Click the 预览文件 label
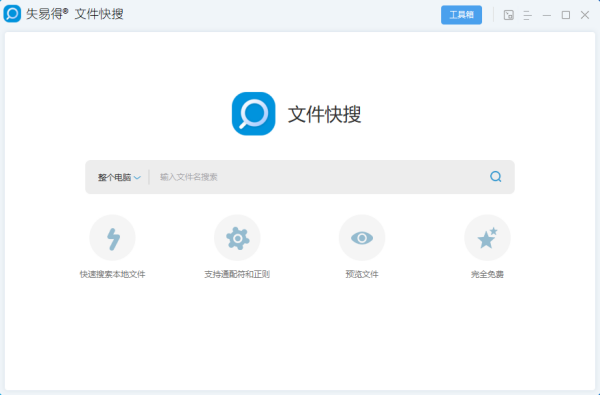600x395 pixels. point(362,274)
